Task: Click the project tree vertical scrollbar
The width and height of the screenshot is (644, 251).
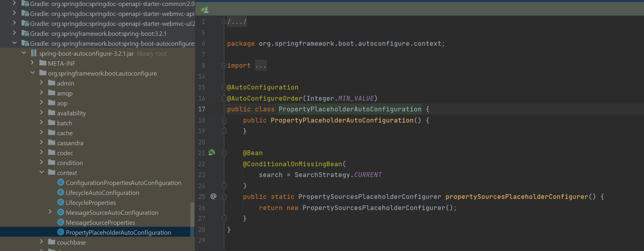Action: click(x=193, y=220)
